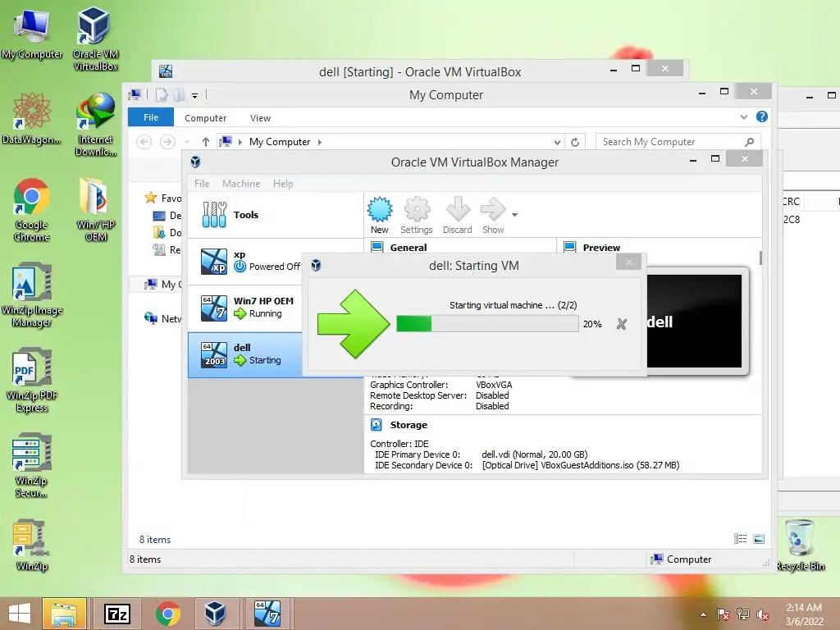The height and width of the screenshot is (630, 840).
Task: Select the dell virtual machine entry
Action: pyautogui.click(x=244, y=354)
